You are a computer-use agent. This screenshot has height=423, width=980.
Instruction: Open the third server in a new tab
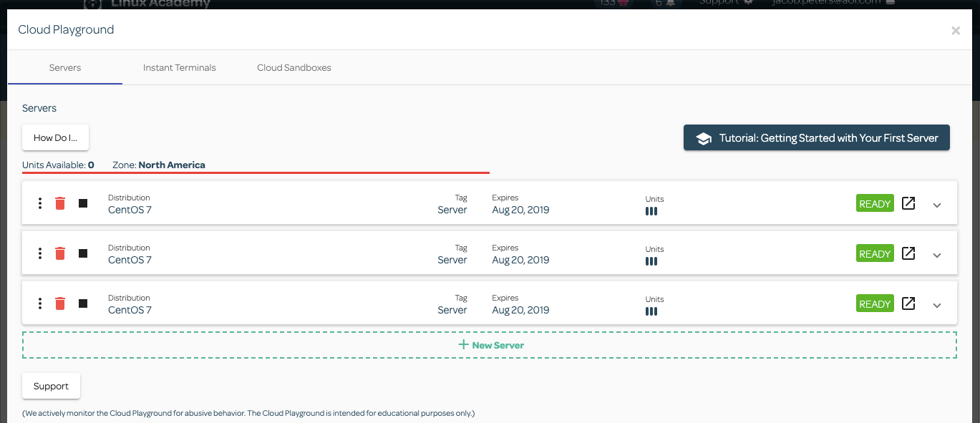click(x=908, y=303)
